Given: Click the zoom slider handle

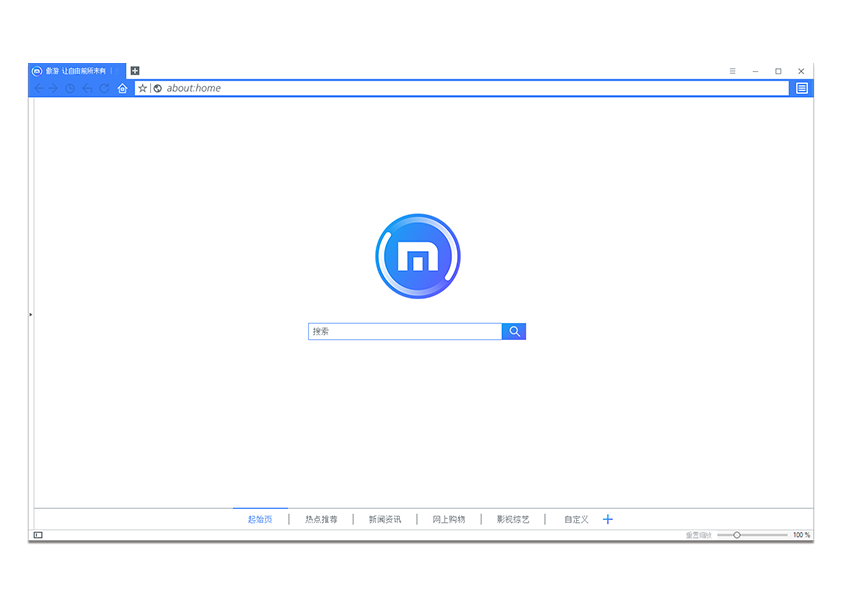Looking at the screenshot, I should tap(737, 535).
